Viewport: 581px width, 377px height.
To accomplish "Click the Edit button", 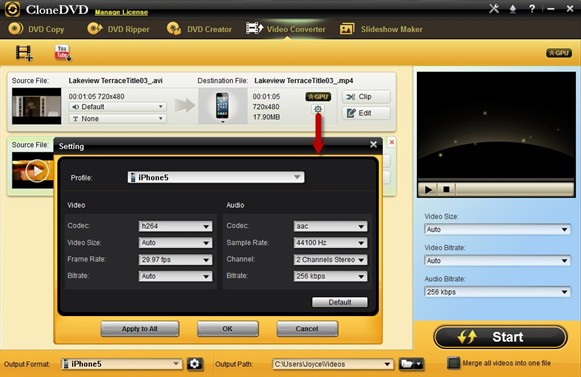I will click(366, 113).
